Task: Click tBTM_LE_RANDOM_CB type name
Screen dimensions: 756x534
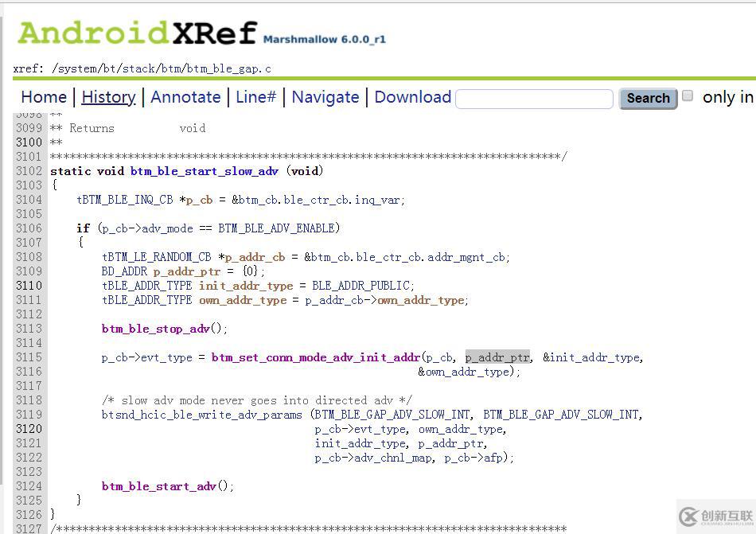Action: point(156,257)
